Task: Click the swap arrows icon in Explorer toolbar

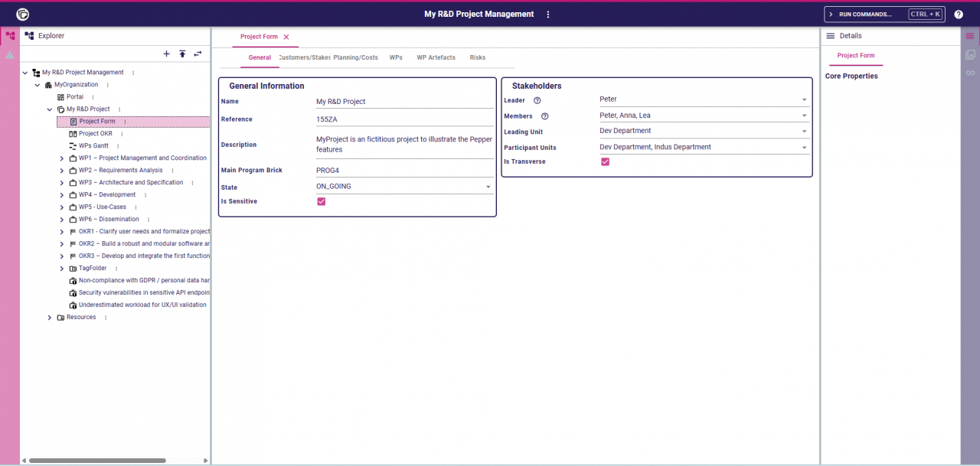Action: point(198,54)
